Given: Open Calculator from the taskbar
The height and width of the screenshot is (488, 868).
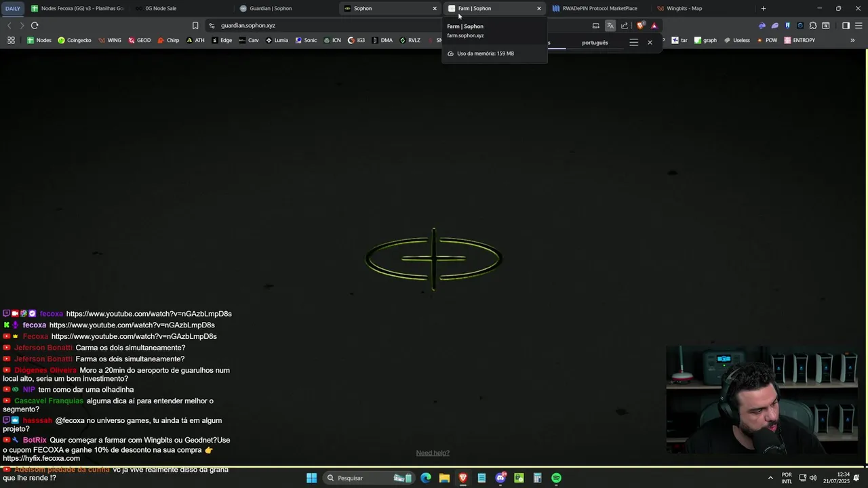Looking at the screenshot, I should point(537,478).
